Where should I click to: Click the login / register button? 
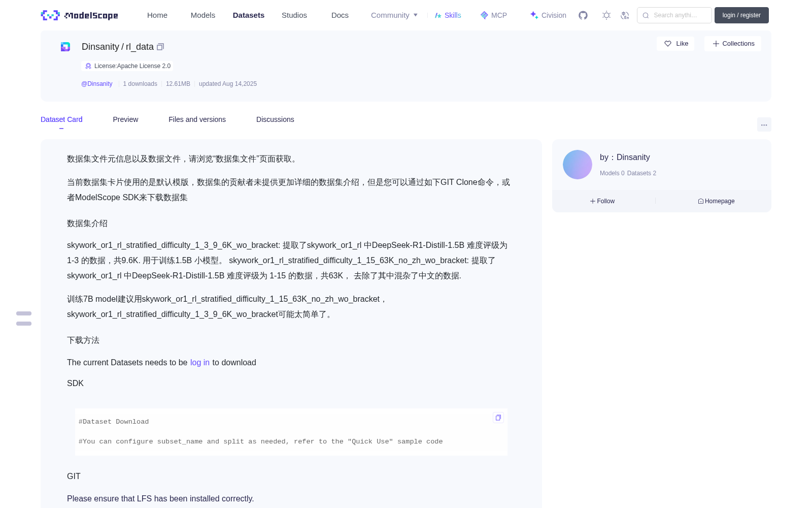(741, 15)
